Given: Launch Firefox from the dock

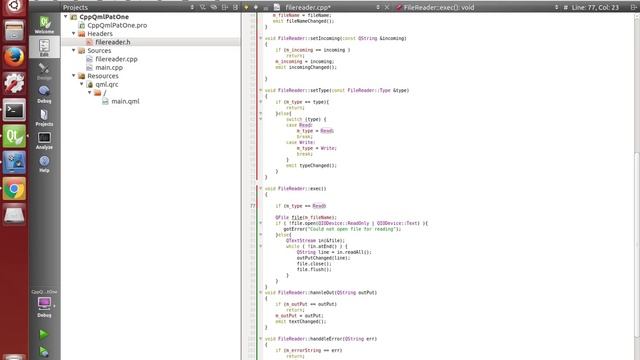Looking at the screenshot, I should pos(14,57).
